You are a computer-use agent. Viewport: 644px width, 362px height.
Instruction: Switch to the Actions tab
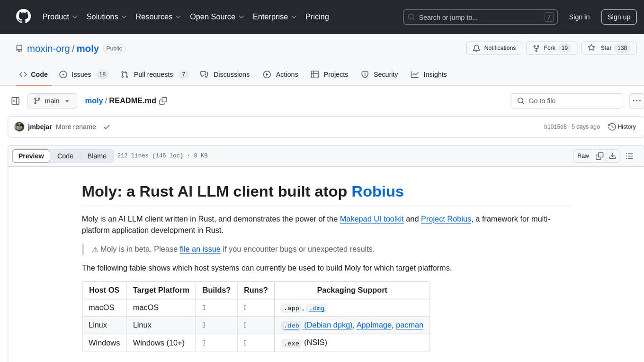(x=281, y=74)
